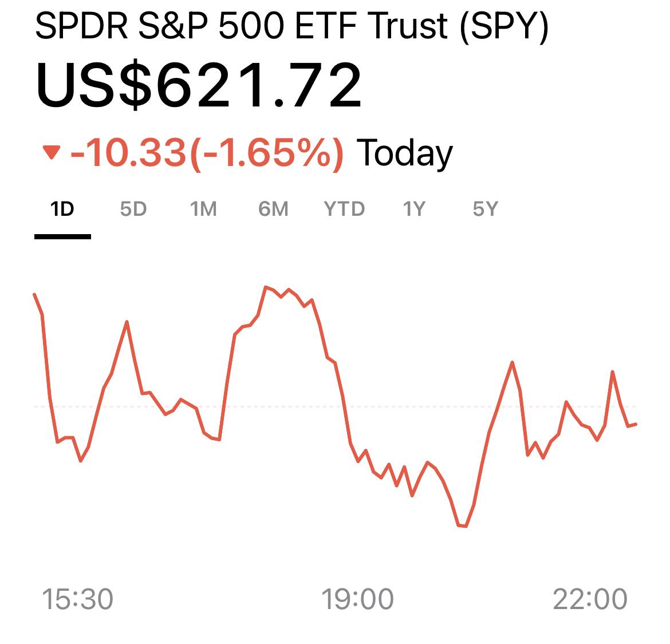Image resolution: width=670 pixels, height=644 pixels.
Task: Click the 15:30 time axis label
Action: coord(78,599)
